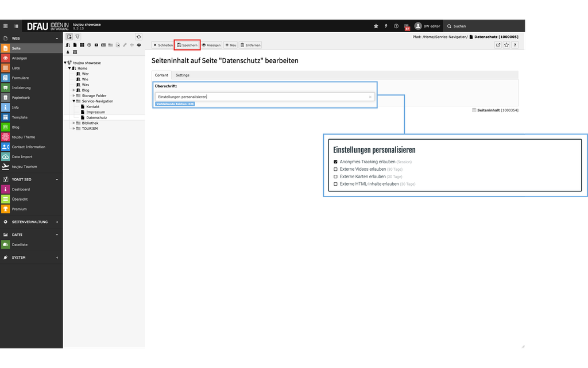Switch to the Settings tab
This screenshot has width=588, height=368.
tap(182, 75)
